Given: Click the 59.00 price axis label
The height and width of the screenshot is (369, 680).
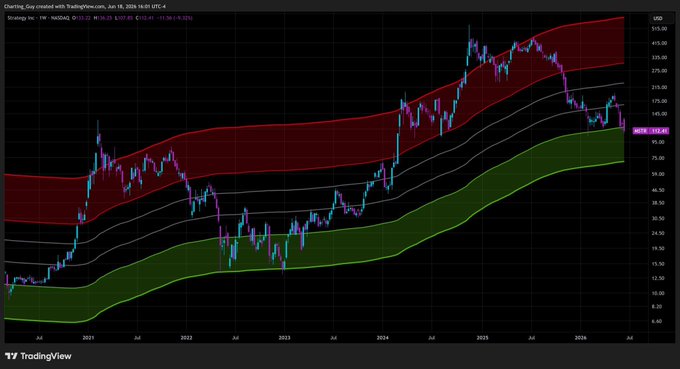Looking at the screenshot, I should tap(657, 174).
